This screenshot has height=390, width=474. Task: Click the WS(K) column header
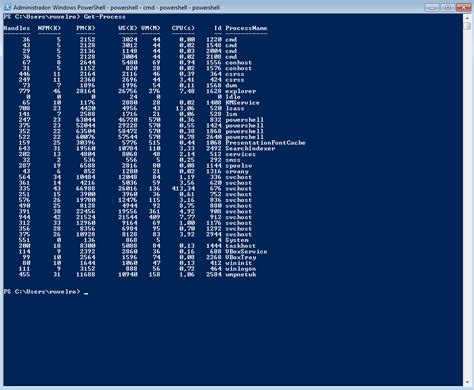[x=128, y=28]
